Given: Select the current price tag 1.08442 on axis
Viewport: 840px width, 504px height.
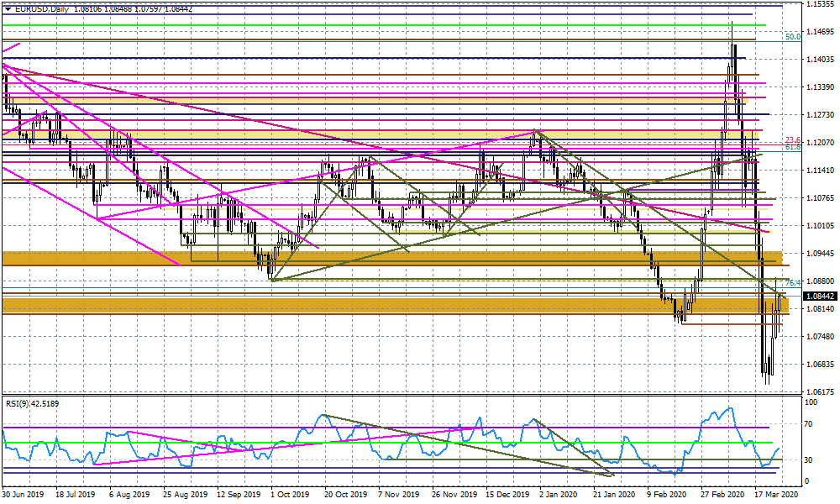Looking at the screenshot, I should [x=819, y=296].
